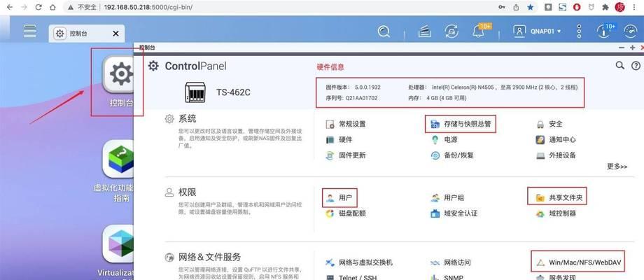Open the dashboard gauge icon
Image resolution: width=644 pixels, height=280 pixels.
tap(631, 31)
